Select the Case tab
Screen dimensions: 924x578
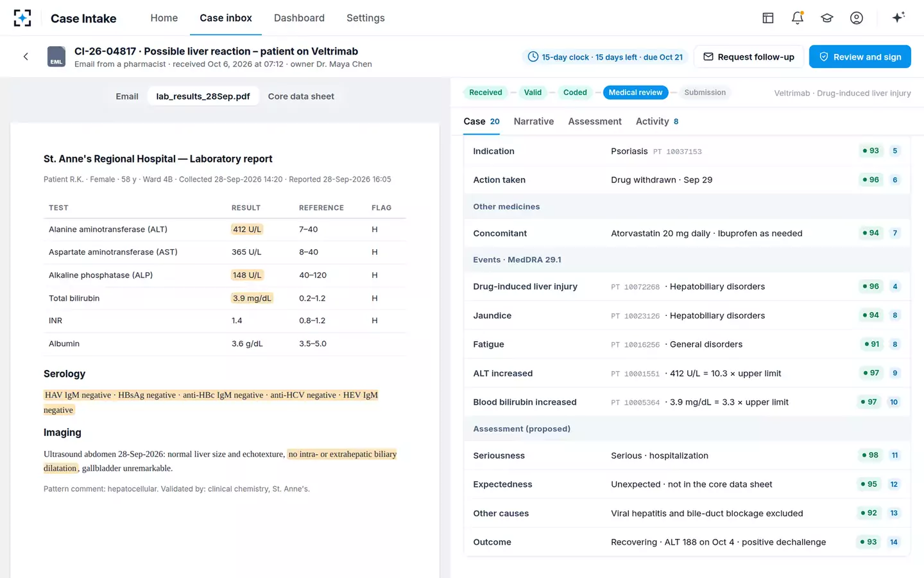point(481,121)
